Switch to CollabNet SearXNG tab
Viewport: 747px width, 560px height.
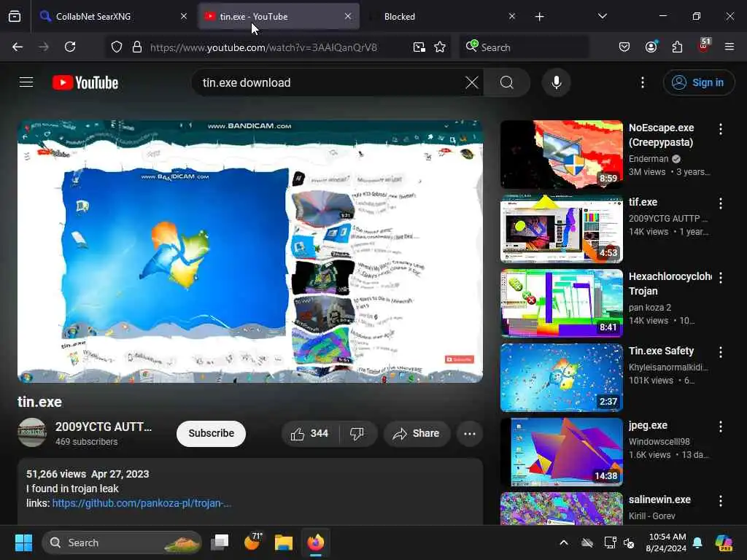tap(113, 16)
